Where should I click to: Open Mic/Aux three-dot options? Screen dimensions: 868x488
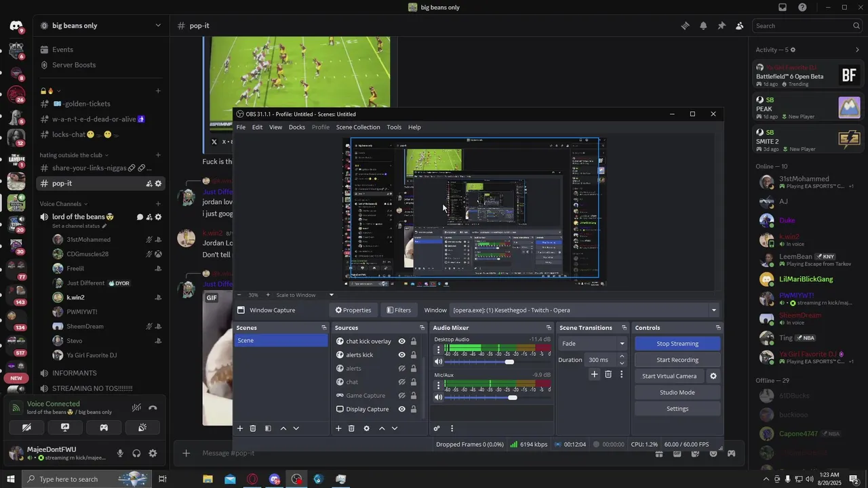(x=438, y=386)
